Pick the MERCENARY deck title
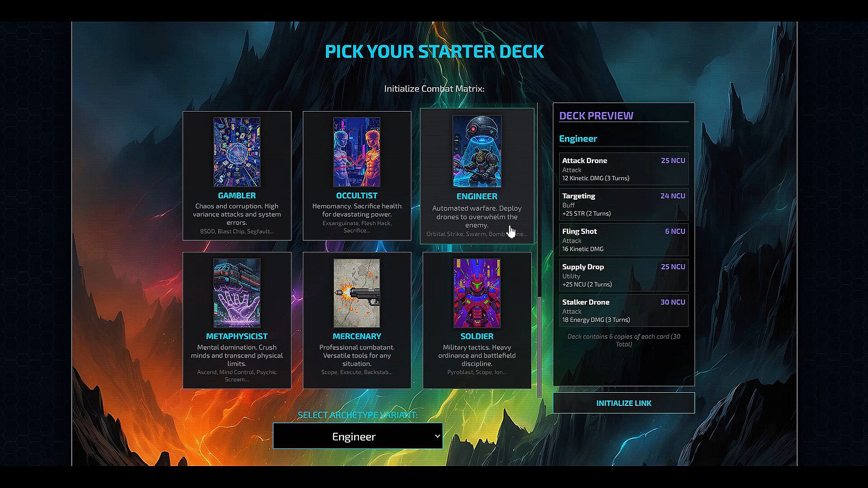 (x=357, y=336)
